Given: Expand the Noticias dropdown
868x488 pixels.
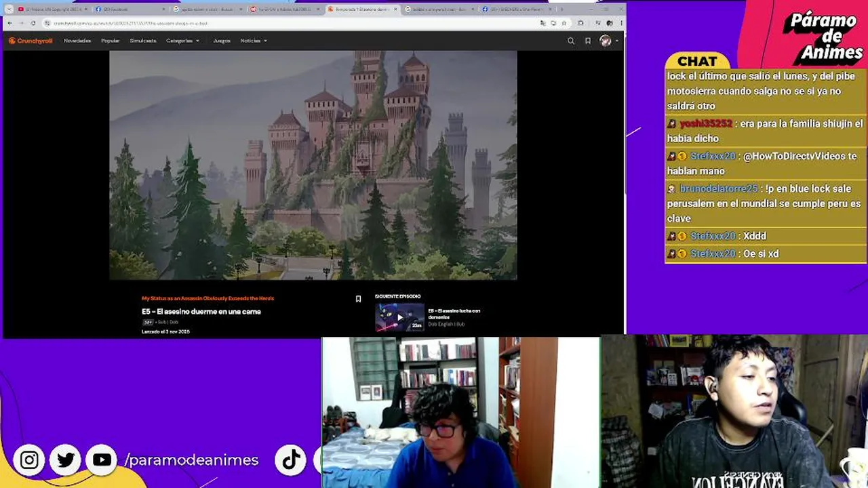Looking at the screenshot, I should click(x=254, y=41).
